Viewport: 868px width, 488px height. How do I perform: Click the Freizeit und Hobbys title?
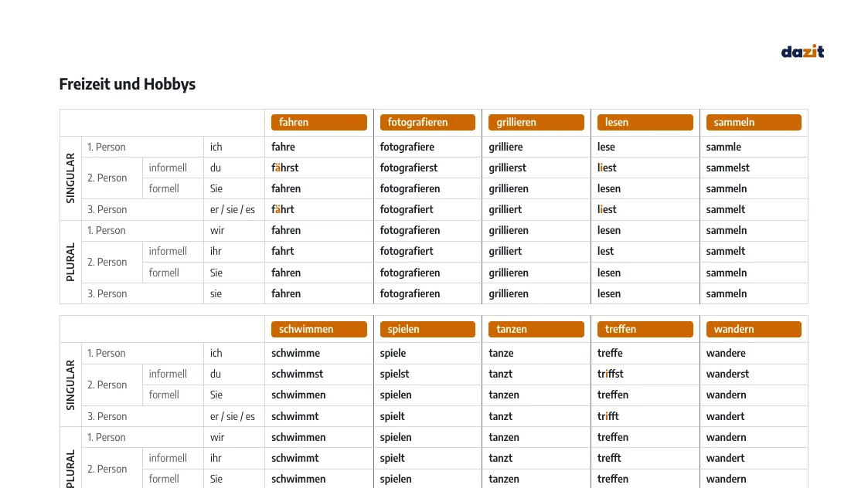(128, 84)
